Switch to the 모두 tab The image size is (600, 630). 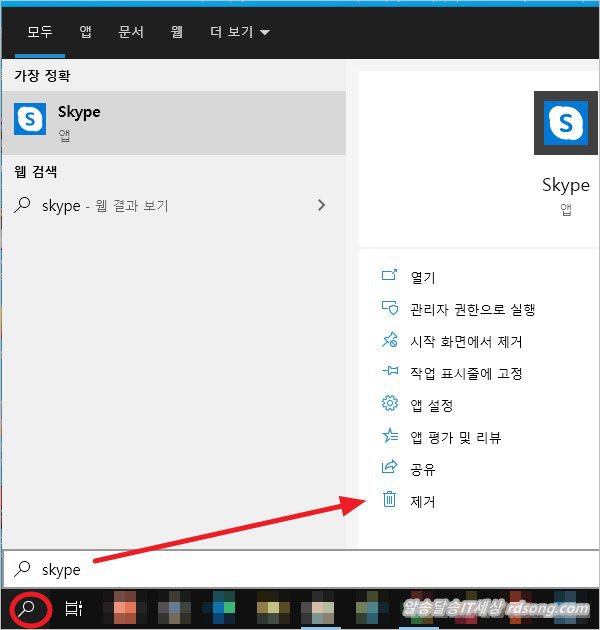click(39, 32)
